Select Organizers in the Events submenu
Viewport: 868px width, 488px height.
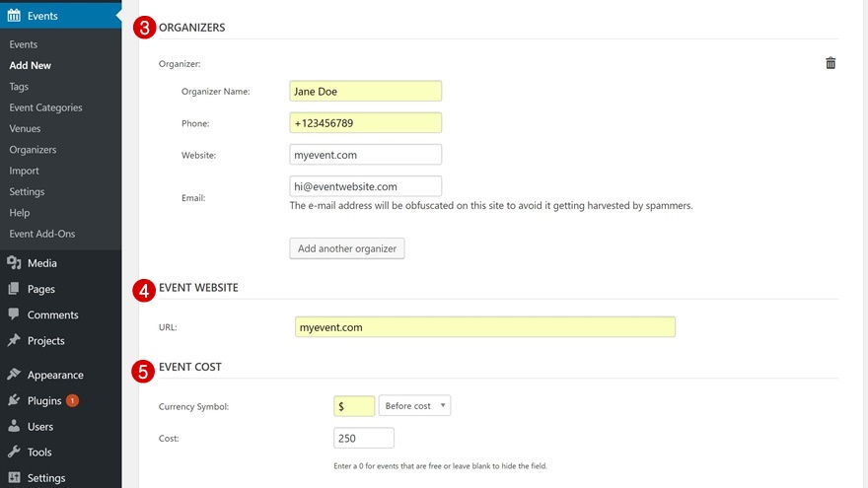[x=33, y=150]
